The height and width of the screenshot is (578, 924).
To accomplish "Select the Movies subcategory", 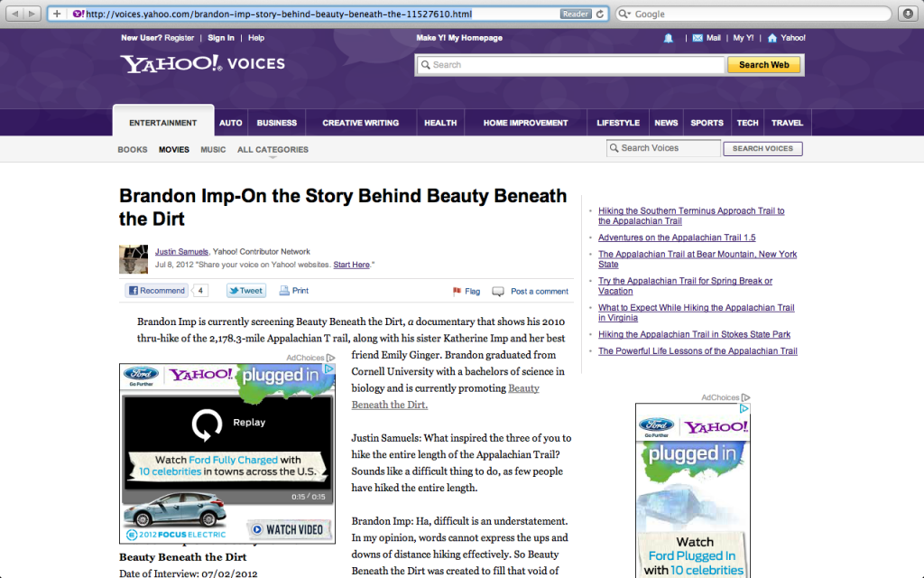I will [174, 150].
